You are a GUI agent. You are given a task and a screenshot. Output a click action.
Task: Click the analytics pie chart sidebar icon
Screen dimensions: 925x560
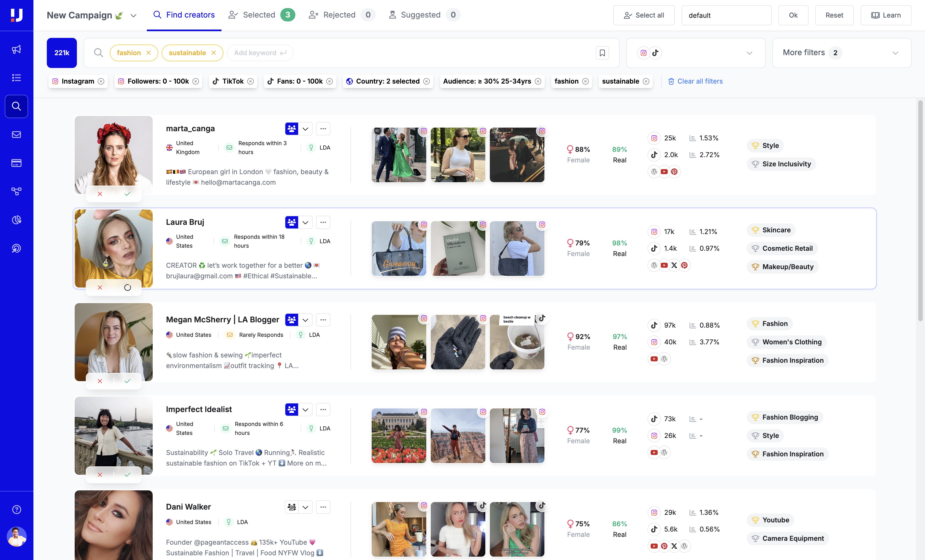click(16, 220)
